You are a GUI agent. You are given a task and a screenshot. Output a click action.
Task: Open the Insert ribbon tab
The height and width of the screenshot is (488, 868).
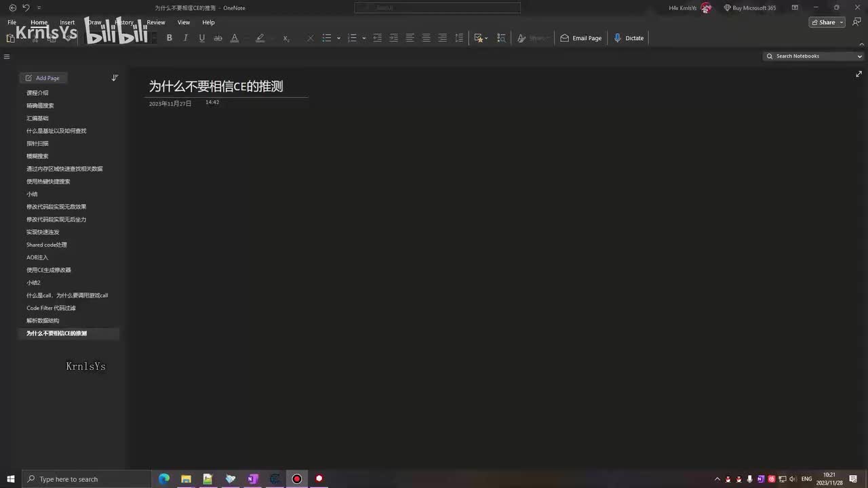(x=67, y=22)
